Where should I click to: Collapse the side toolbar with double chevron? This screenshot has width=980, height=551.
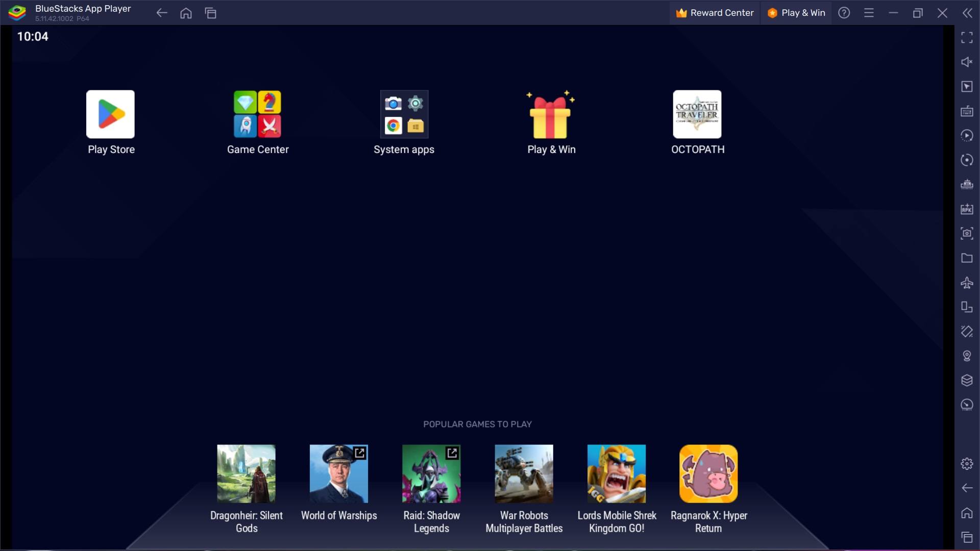tap(967, 13)
